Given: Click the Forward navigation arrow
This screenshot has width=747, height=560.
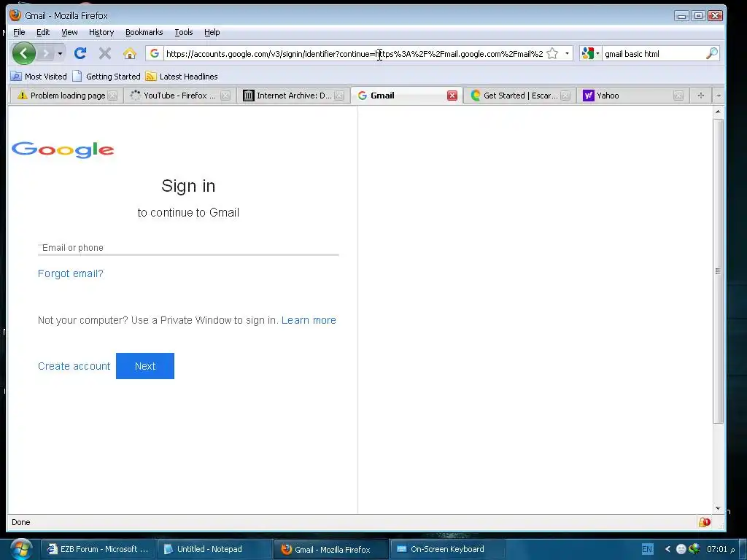Looking at the screenshot, I should (46, 53).
